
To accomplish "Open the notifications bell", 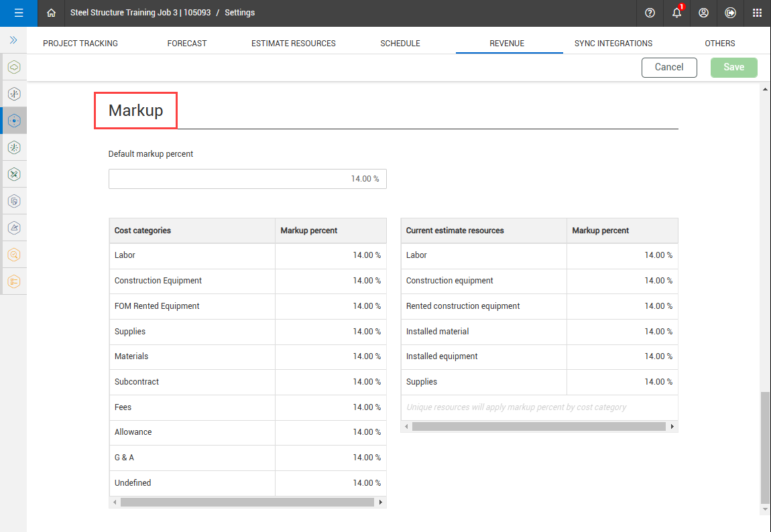I will tap(677, 13).
